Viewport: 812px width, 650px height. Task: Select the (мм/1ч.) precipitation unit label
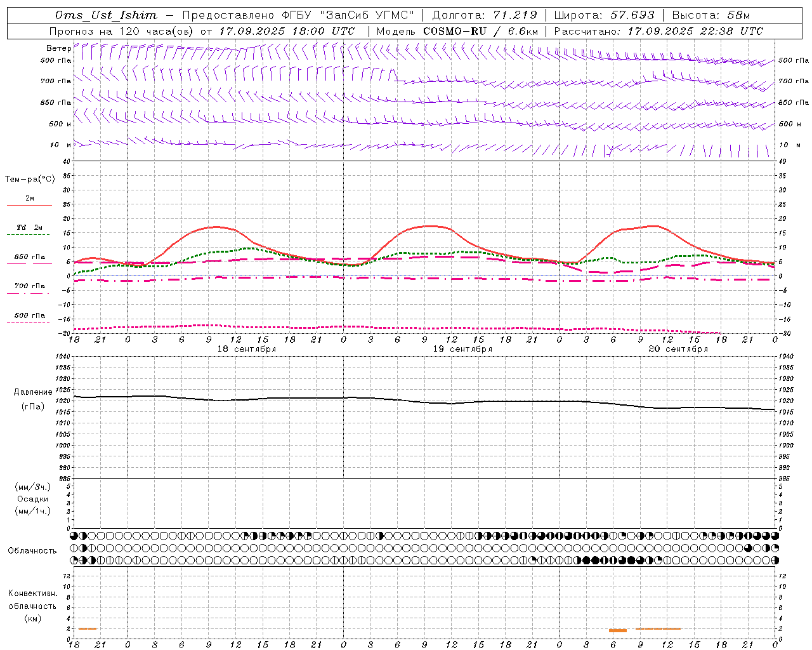[33, 511]
